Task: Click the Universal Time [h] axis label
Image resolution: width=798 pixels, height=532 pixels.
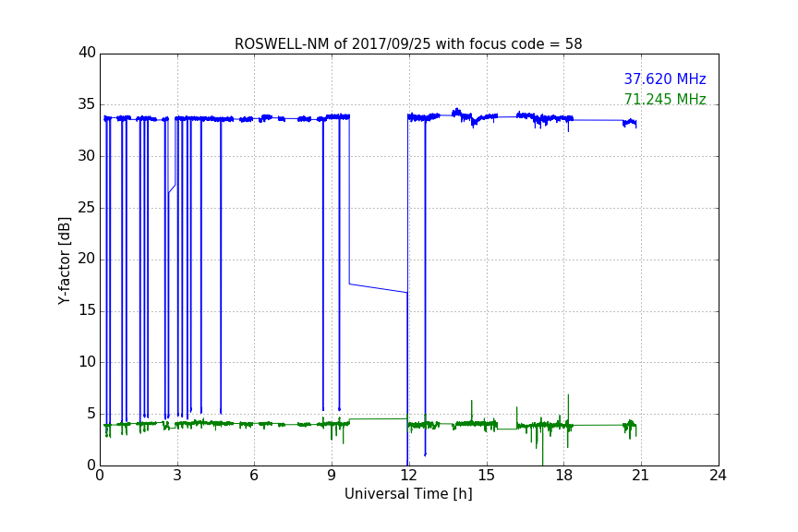Action: [408, 494]
